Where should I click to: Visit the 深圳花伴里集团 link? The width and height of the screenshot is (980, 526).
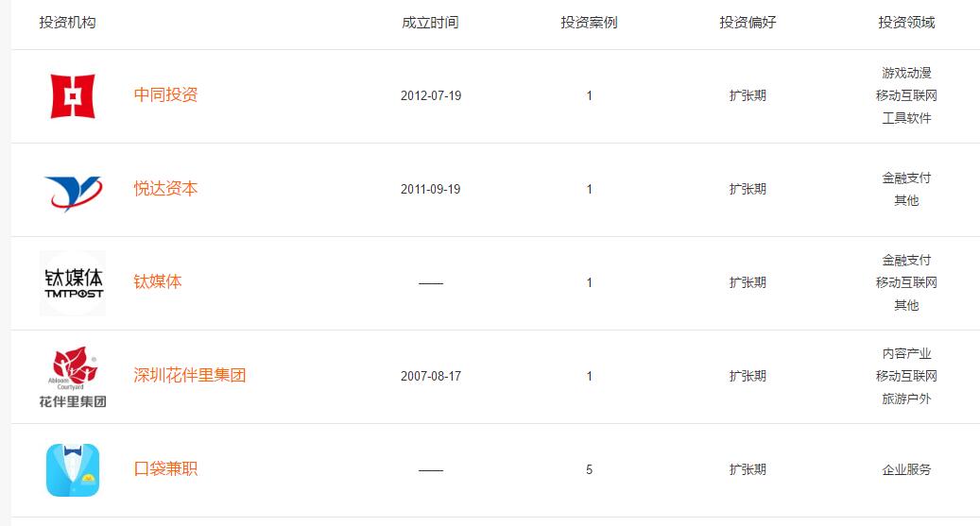tap(190, 376)
